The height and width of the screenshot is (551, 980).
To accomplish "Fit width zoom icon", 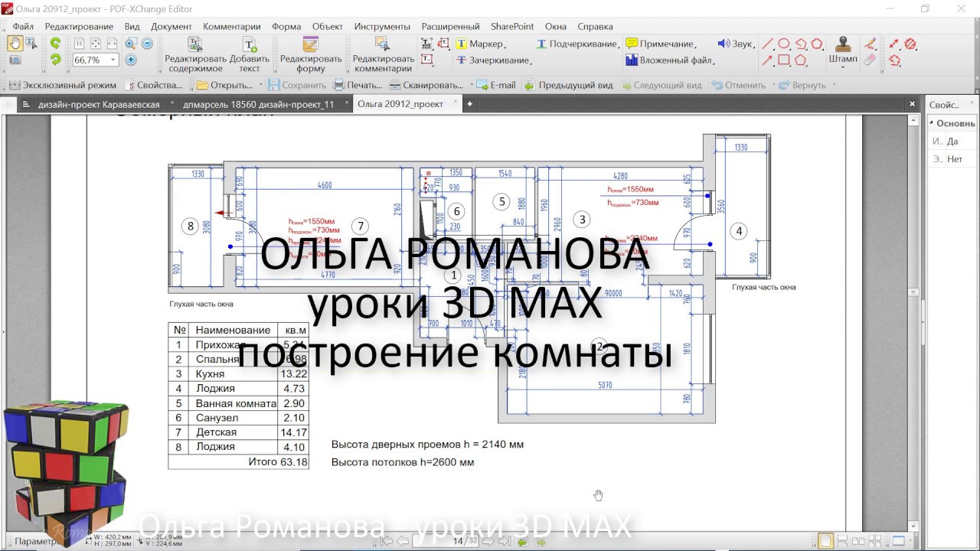I will click(x=112, y=43).
